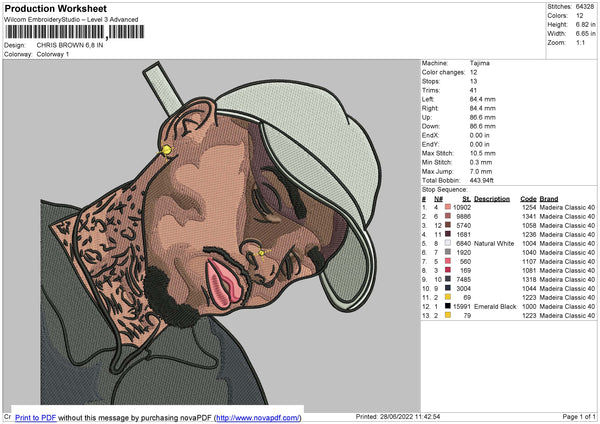Click the 'Production Worksheet' title
The width and height of the screenshot is (600, 424).
click(x=55, y=8)
